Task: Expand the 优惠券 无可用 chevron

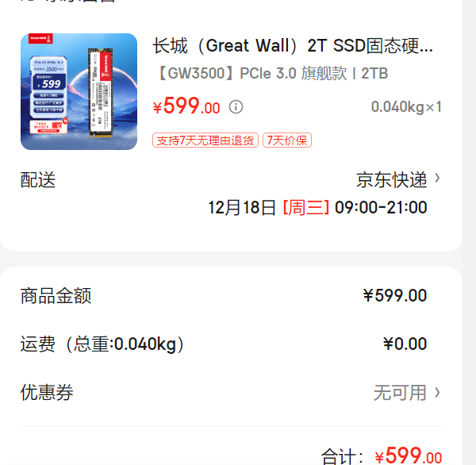Action: (x=437, y=393)
